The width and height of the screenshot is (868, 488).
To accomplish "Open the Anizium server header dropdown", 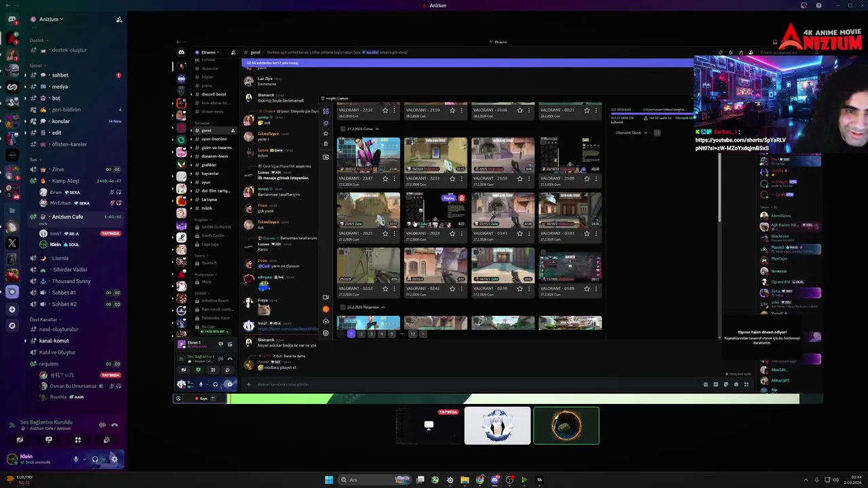I will (x=51, y=19).
